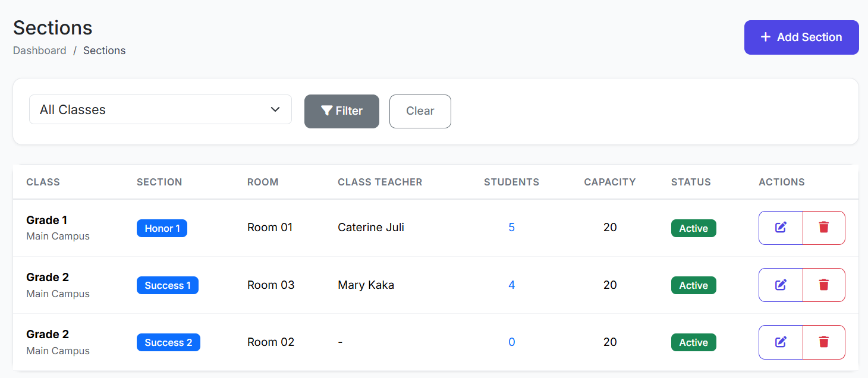Go to Dashboard breadcrumb link

[40, 51]
